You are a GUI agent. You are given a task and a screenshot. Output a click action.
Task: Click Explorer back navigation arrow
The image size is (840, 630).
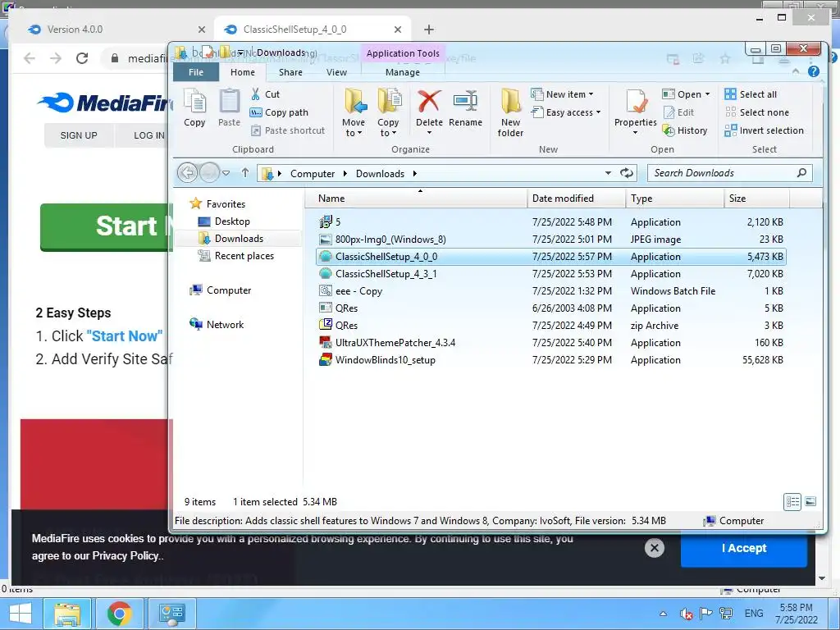[188, 173]
